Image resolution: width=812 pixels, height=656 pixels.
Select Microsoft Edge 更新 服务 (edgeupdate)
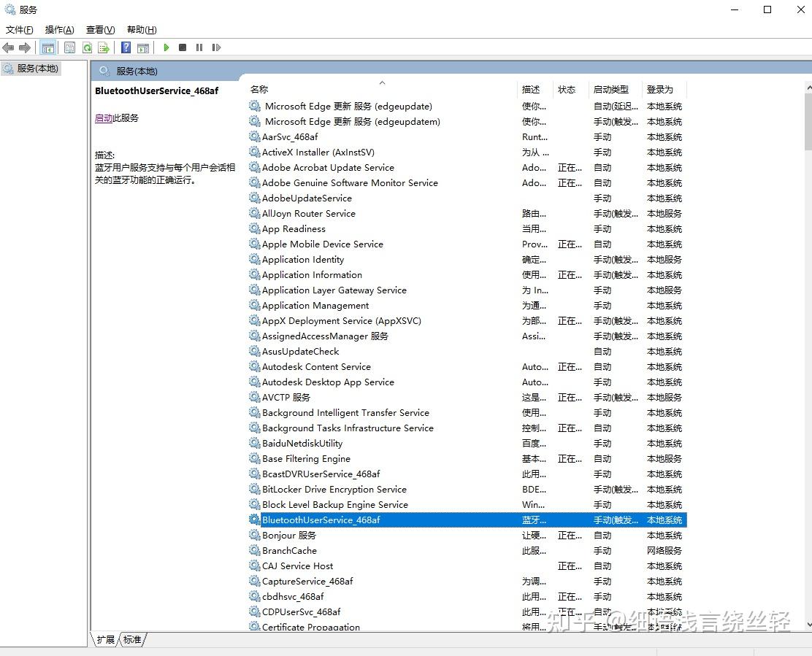[x=467, y=106]
